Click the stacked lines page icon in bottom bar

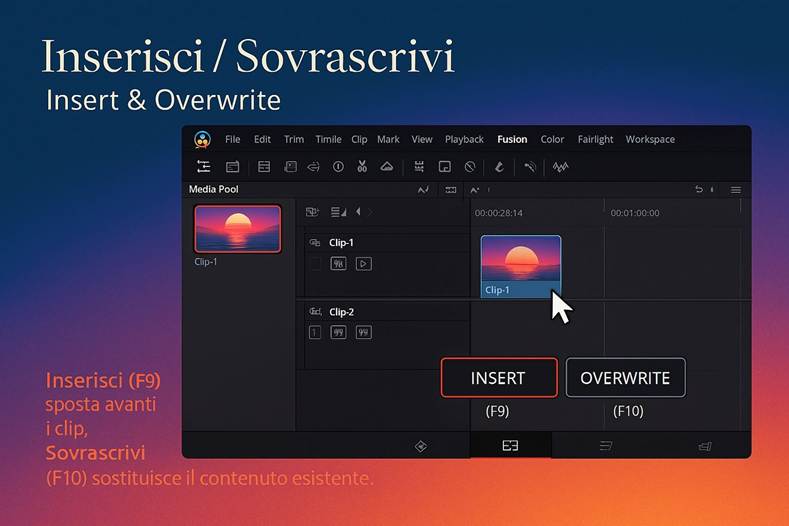click(x=606, y=445)
